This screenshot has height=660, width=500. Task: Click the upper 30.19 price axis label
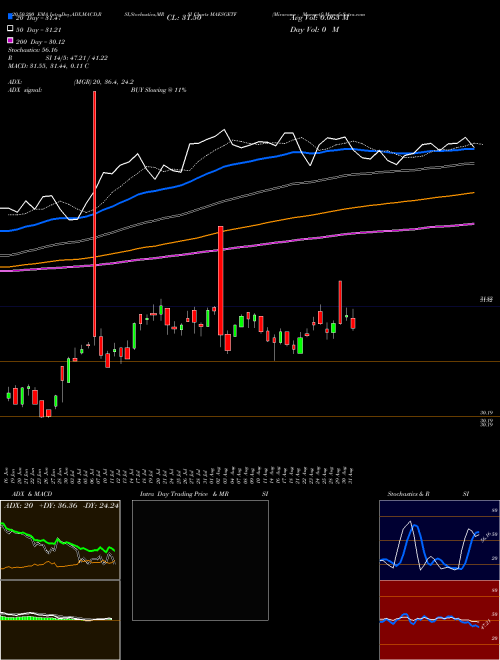coord(487,413)
